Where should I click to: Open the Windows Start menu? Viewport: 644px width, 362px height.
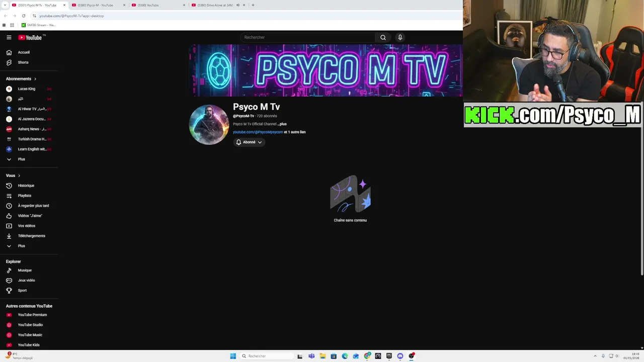coord(233,356)
